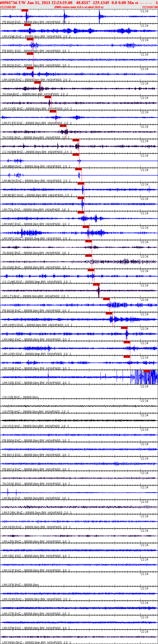Click the 'UW GHW EHZ' station label

12,80
